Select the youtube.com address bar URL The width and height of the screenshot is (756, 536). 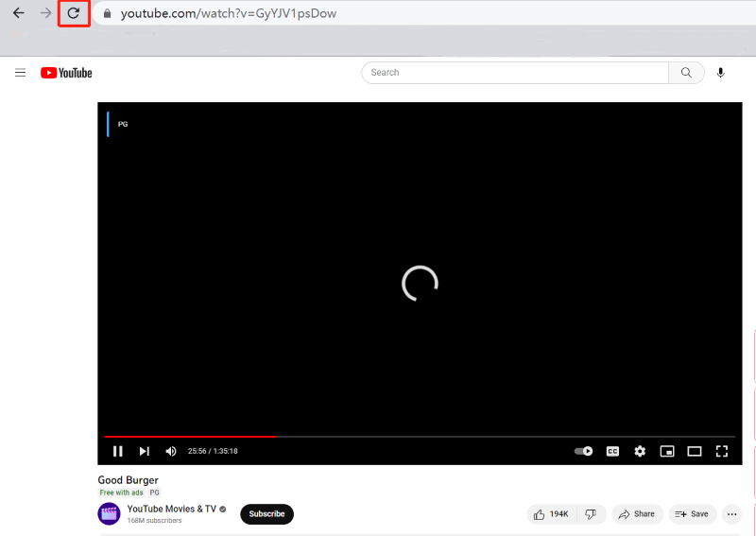[229, 13]
